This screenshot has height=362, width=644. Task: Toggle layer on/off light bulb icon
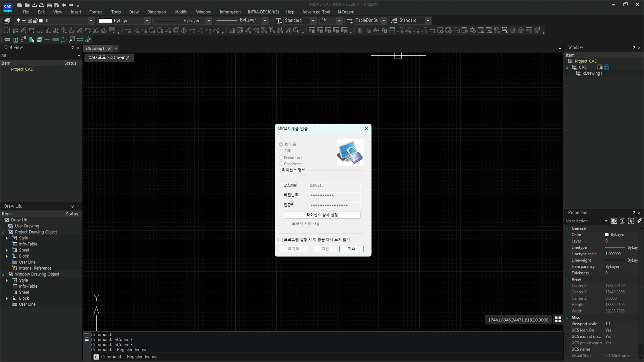18,21
